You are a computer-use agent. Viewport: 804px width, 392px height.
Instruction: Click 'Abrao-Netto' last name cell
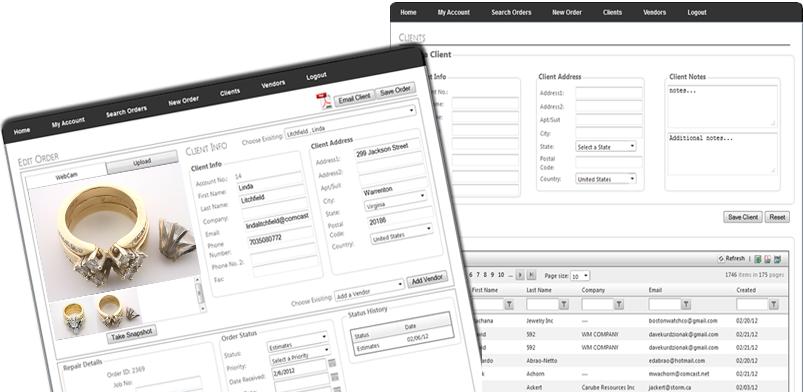[541, 361]
